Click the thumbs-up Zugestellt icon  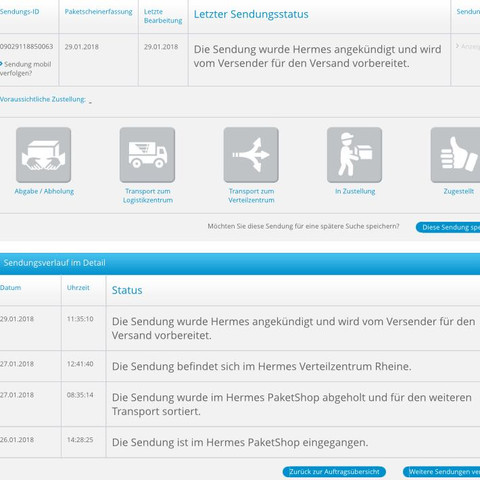pos(456,155)
